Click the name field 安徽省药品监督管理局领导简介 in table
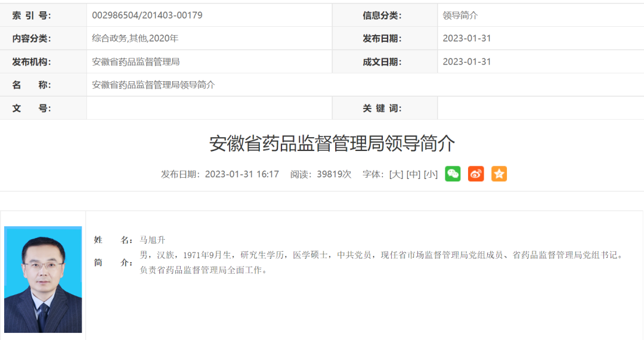 (x=153, y=85)
